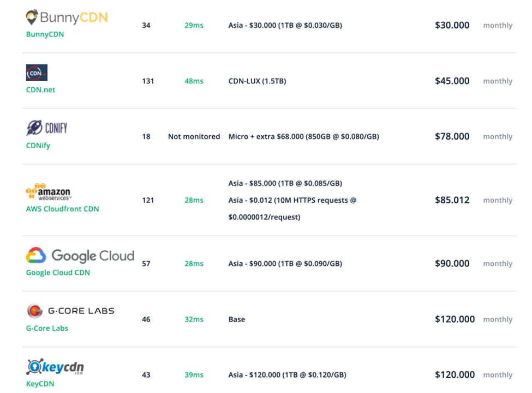Click the CDNify globe logo

click(x=34, y=127)
